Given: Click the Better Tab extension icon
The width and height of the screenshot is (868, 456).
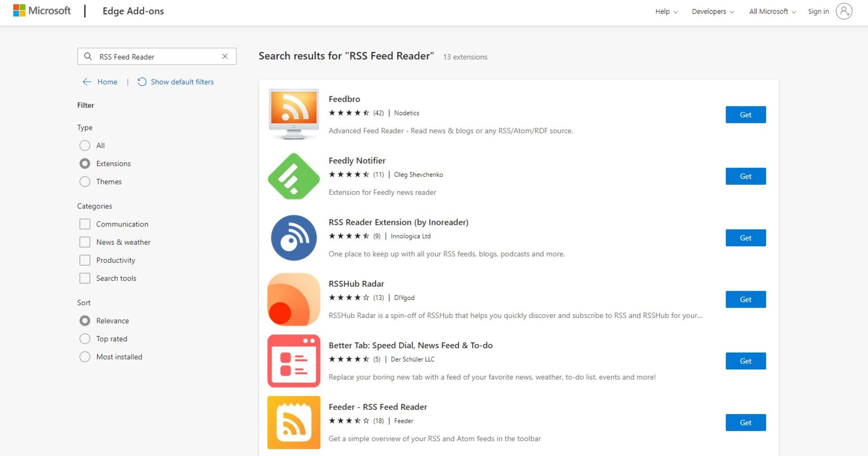Looking at the screenshot, I should (x=294, y=361).
